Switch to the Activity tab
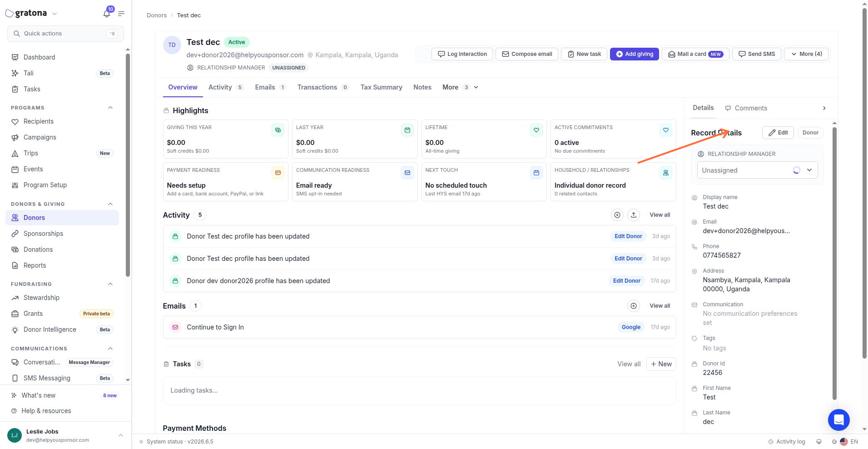 click(226, 87)
